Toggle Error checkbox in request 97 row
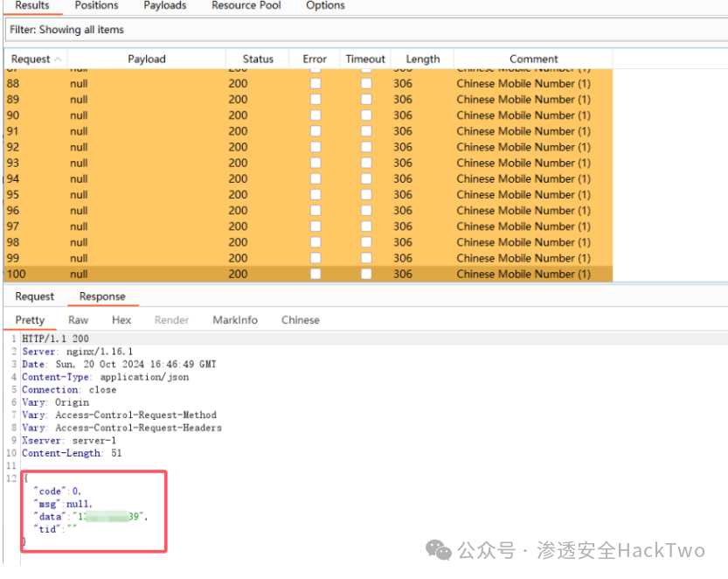The image size is (728, 579). coord(315,227)
